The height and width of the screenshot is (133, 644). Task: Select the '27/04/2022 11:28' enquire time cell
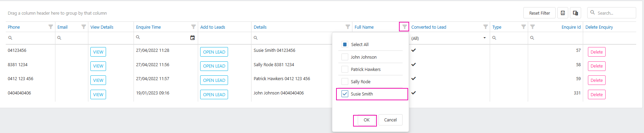tap(153, 50)
